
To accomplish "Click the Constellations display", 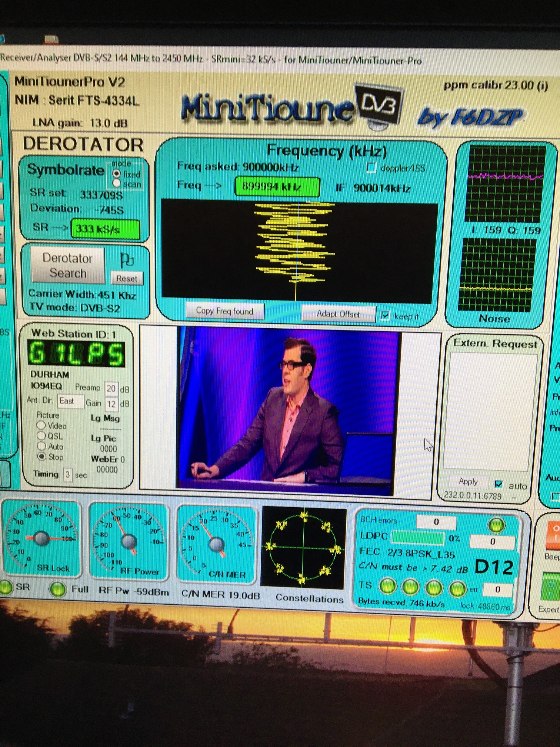I will 304,548.
